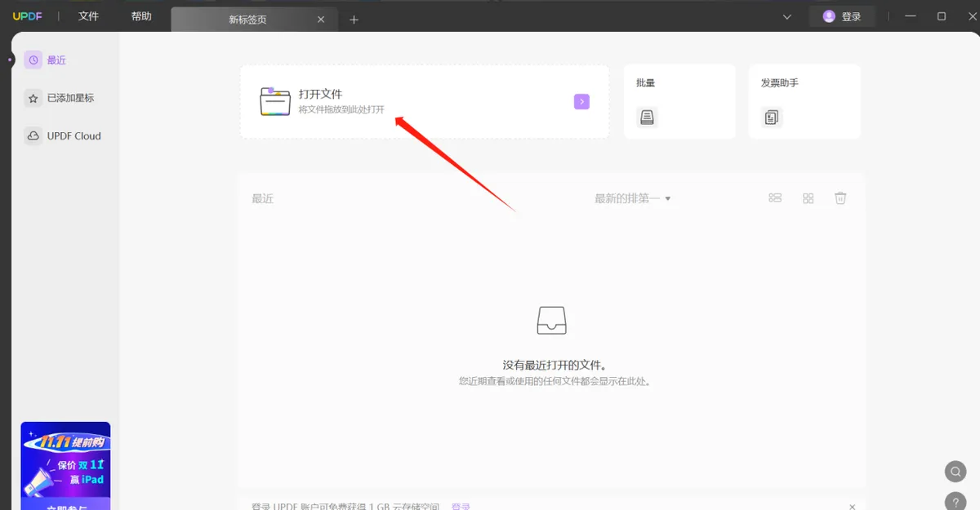Open the invoice assistant icon
The width and height of the screenshot is (980, 510).
771,118
